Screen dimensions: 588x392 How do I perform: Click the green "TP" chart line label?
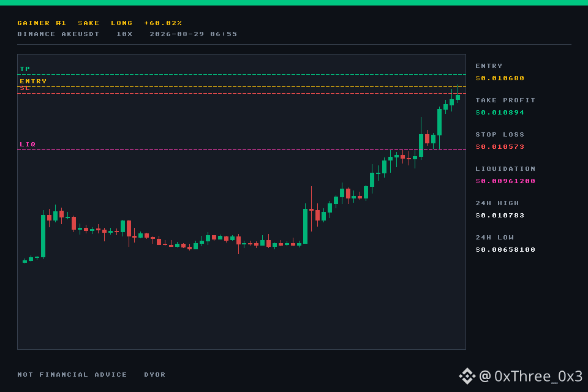point(24,69)
